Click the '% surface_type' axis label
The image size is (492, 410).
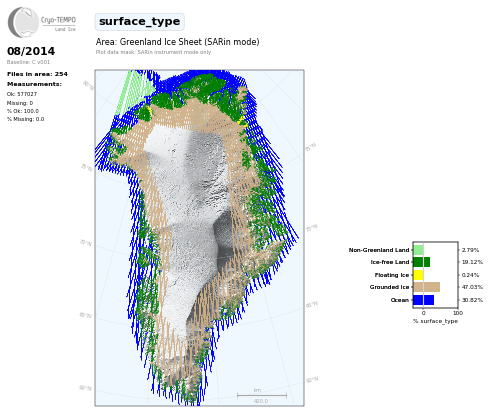click(x=435, y=321)
